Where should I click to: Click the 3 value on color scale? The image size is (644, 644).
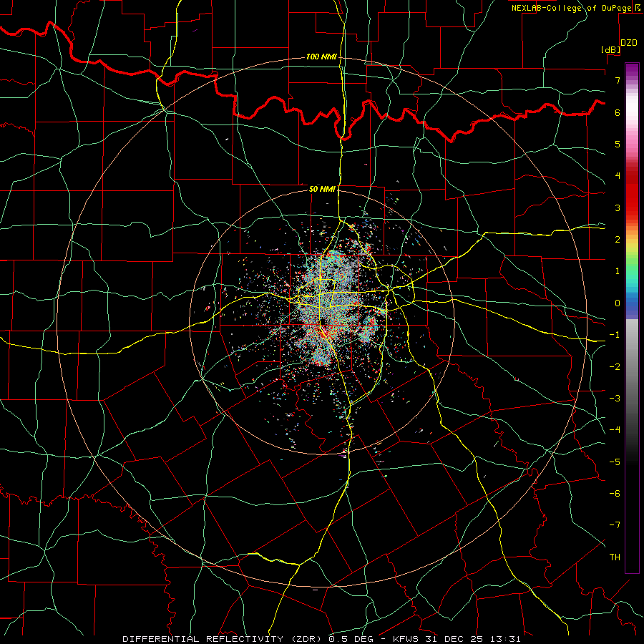[x=618, y=208]
